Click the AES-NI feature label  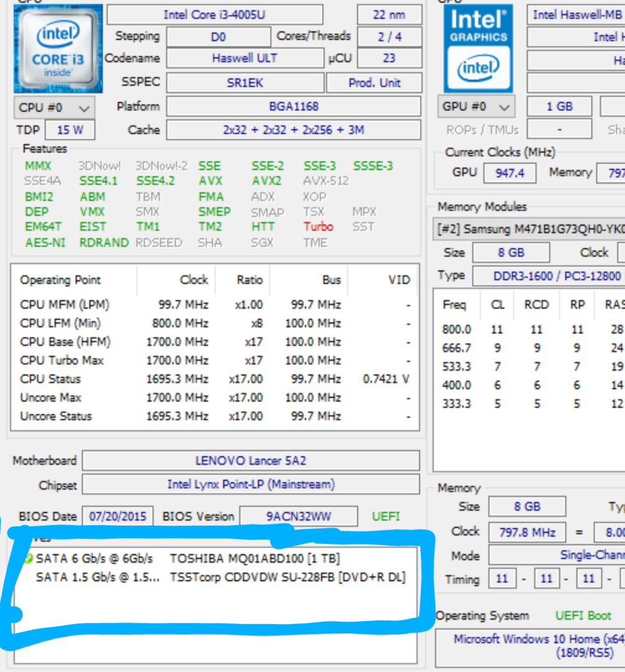[45, 243]
